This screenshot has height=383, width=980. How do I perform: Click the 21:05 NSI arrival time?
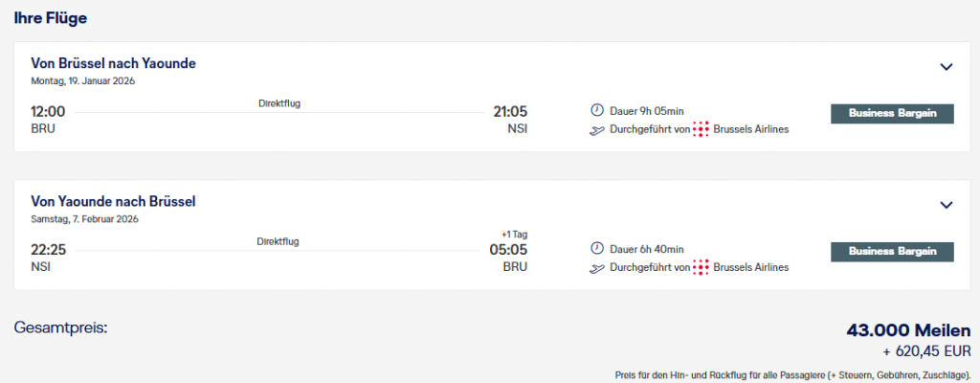[509, 111]
